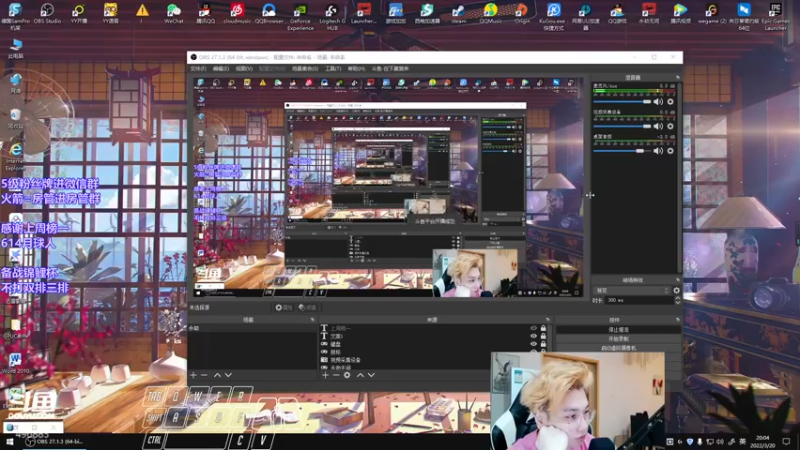The image size is (800, 450).
Task: Open the 编辑(E) menu
Action: [x=221, y=68]
